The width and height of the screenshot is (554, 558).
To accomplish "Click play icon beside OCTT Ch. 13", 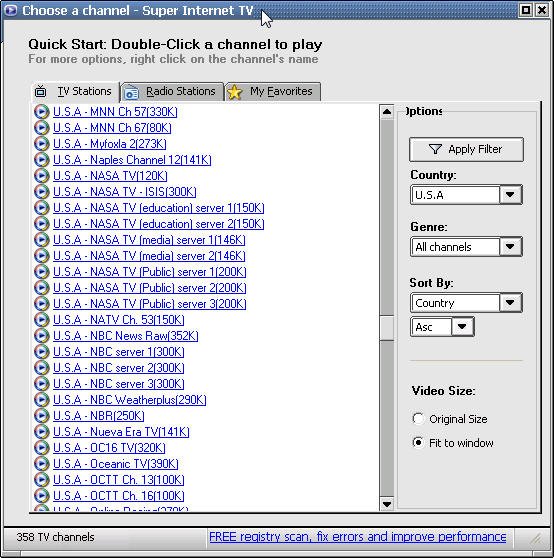I will point(41,480).
